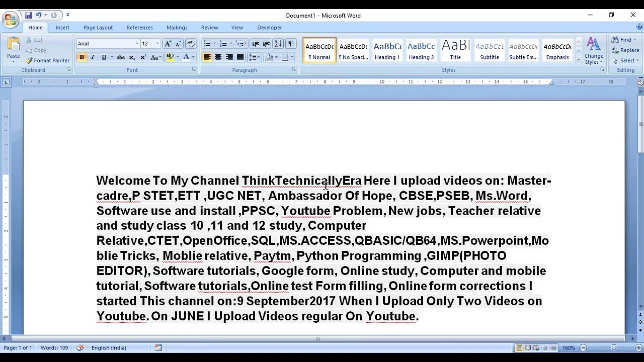This screenshot has width=644, height=362.
Task: Click the numbering list icon
Action: click(x=223, y=44)
